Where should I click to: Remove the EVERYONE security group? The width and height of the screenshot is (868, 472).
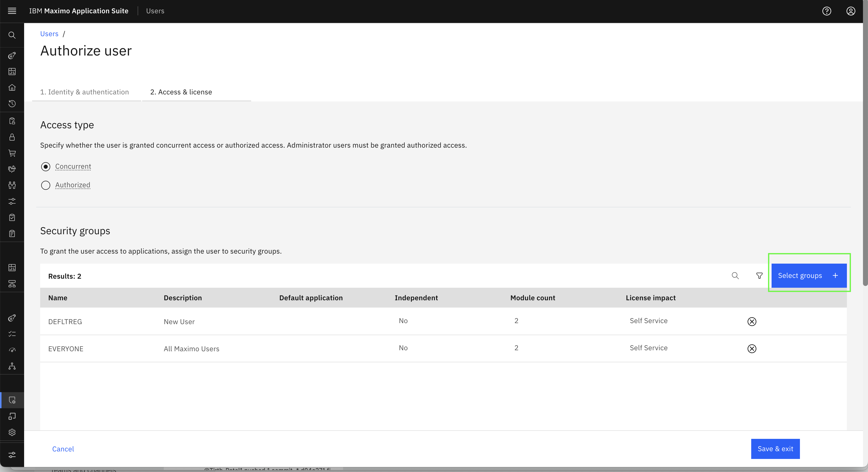coord(752,348)
